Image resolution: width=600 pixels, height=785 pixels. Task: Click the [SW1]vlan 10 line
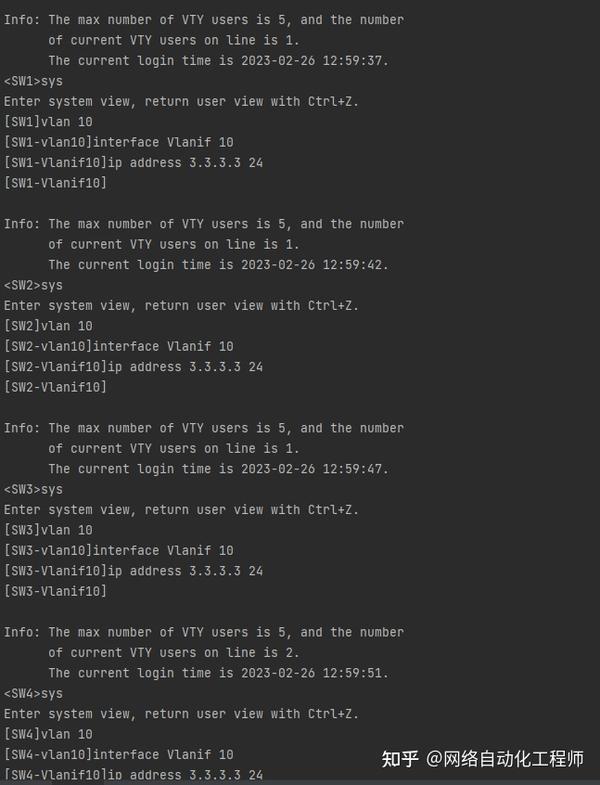(x=48, y=122)
